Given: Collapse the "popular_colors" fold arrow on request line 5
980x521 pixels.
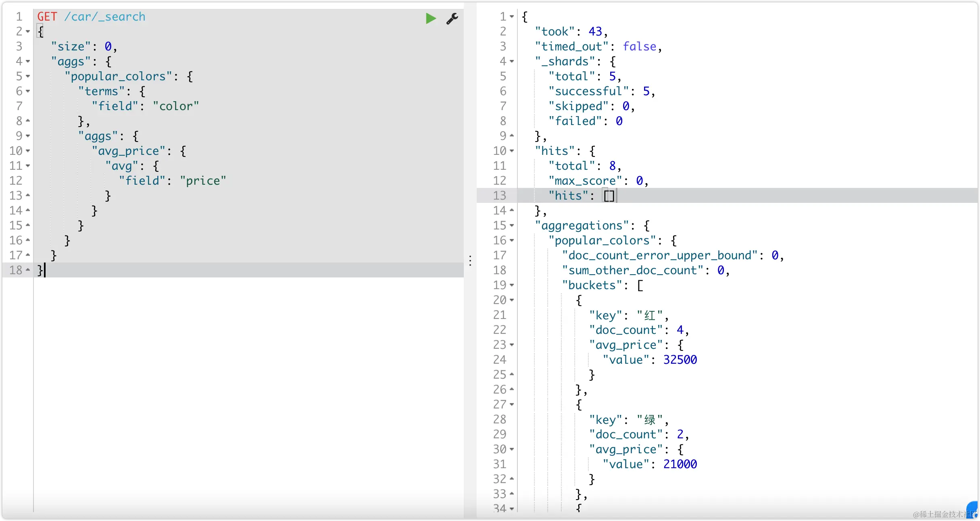Looking at the screenshot, I should [28, 76].
